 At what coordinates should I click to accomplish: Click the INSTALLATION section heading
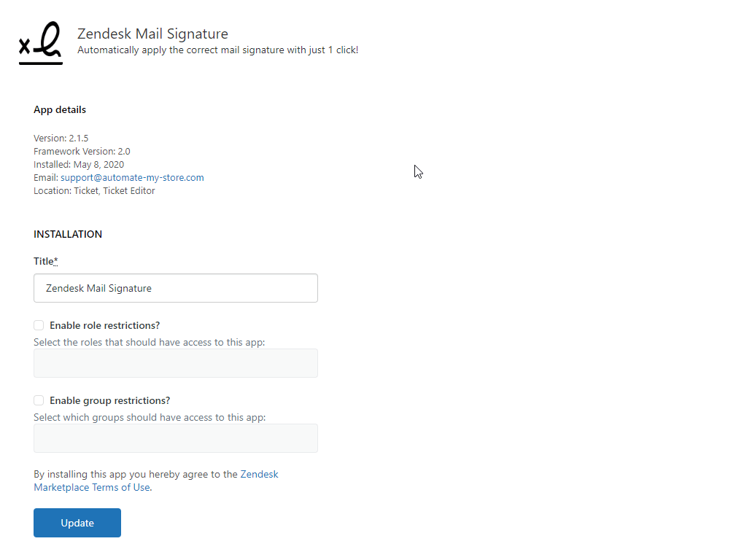coord(68,234)
